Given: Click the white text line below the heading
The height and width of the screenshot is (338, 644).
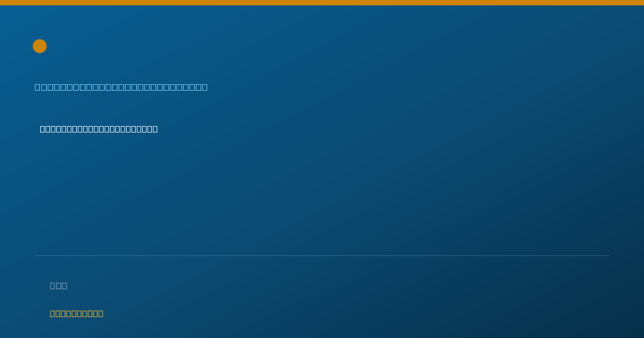Looking at the screenshot, I should coord(99,129).
